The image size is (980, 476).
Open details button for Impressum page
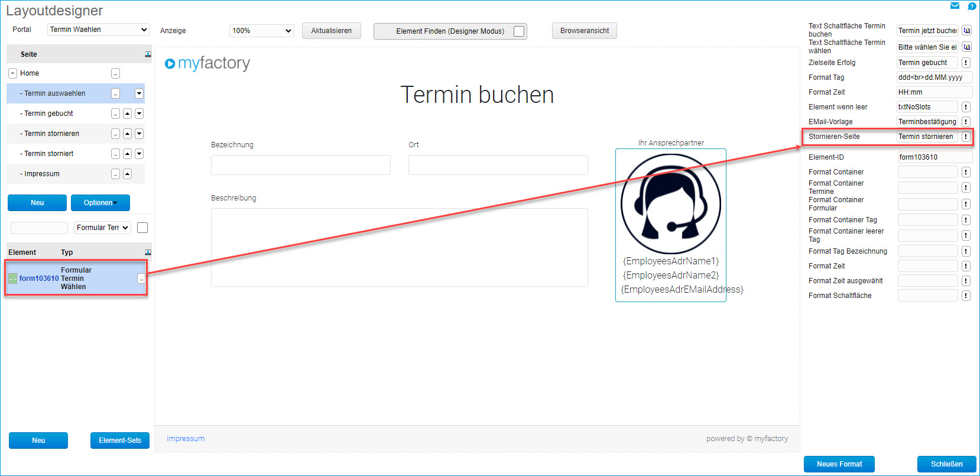[x=115, y=174]
